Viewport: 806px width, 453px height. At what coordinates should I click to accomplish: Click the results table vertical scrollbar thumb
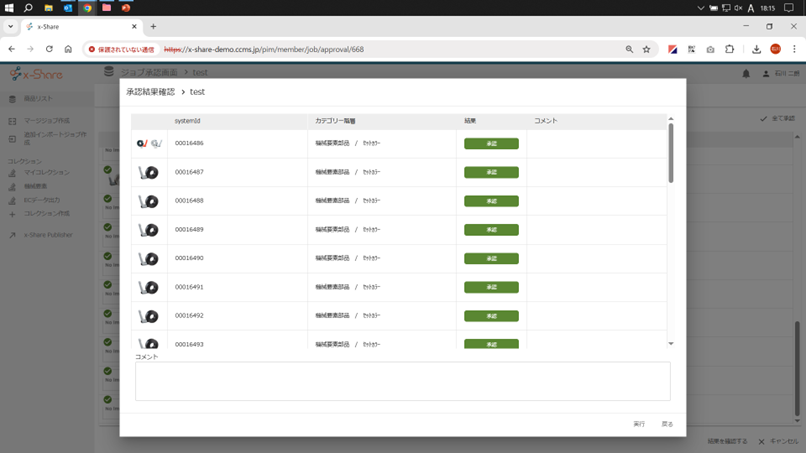coord(671,152)
